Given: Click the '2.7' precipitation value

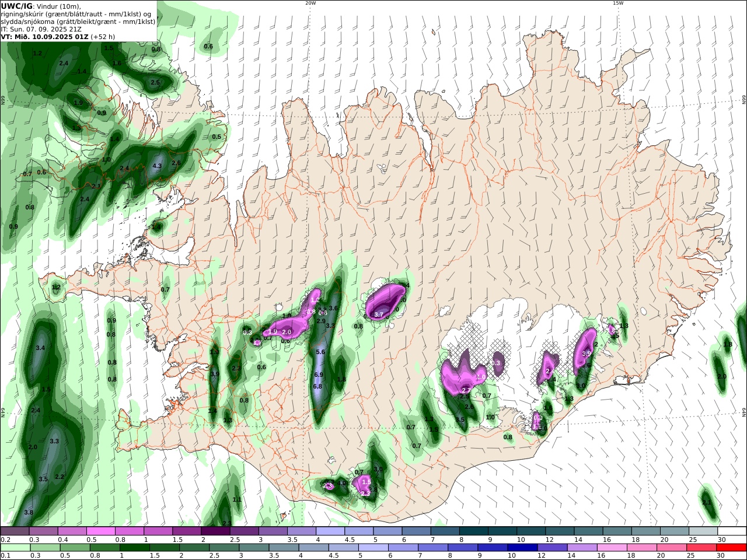Looking at the screenshot, I should (x=466, y=390).
